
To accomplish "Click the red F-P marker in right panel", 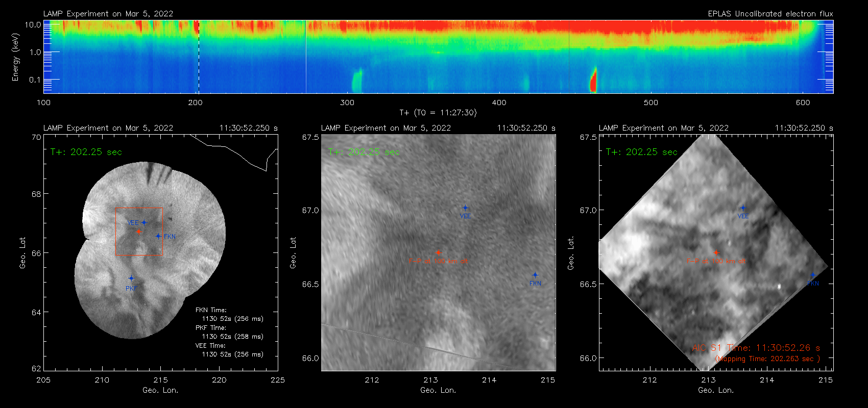I will click(716, 252).
